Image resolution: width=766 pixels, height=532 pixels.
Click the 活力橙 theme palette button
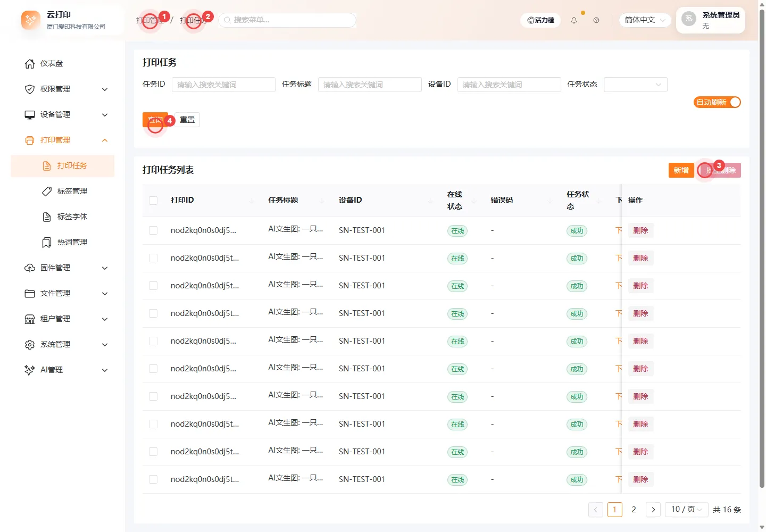(x=540, y=20)
